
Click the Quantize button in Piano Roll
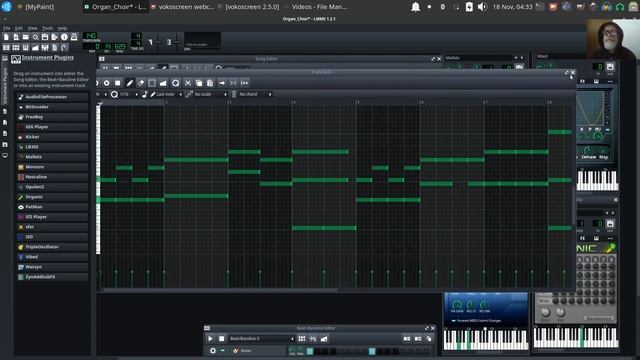point(176,83)
